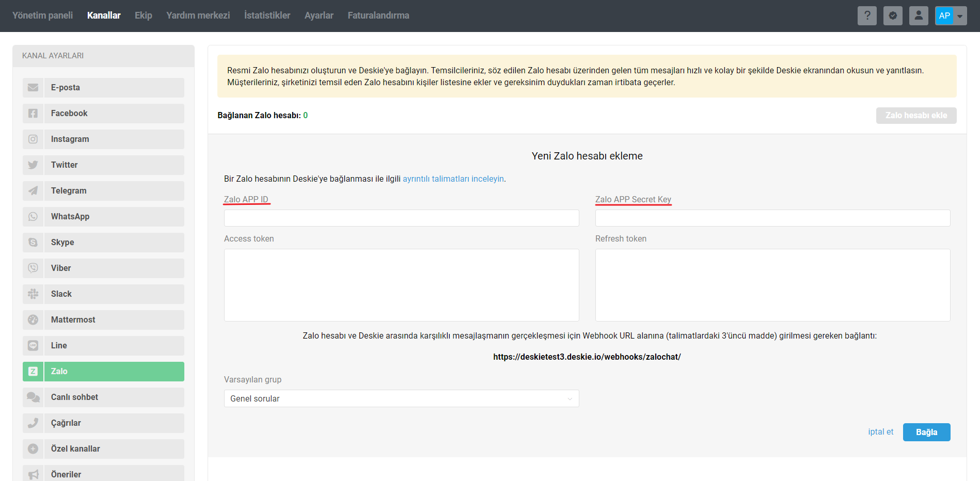Screen dimensions: 980x481
Task: Select the Twitter channel
Action: click(103, 165)
